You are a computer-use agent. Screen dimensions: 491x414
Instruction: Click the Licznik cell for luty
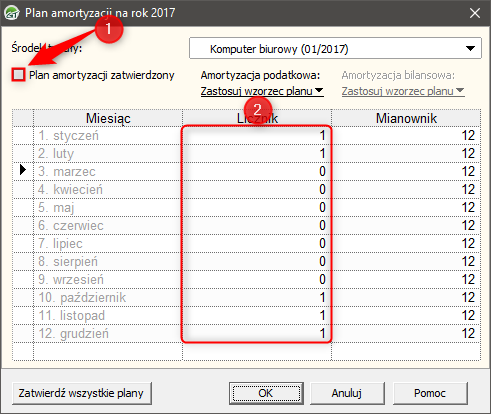(x=257, y=153)
